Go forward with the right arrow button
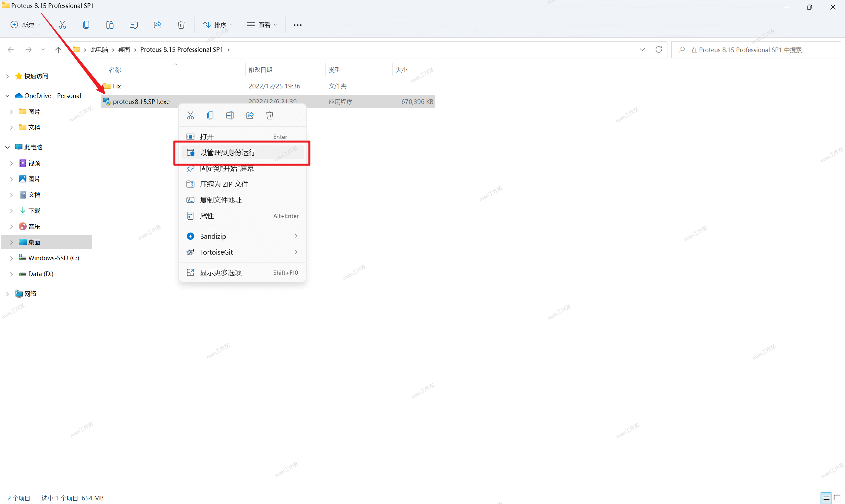 click(x=28, y=49)
